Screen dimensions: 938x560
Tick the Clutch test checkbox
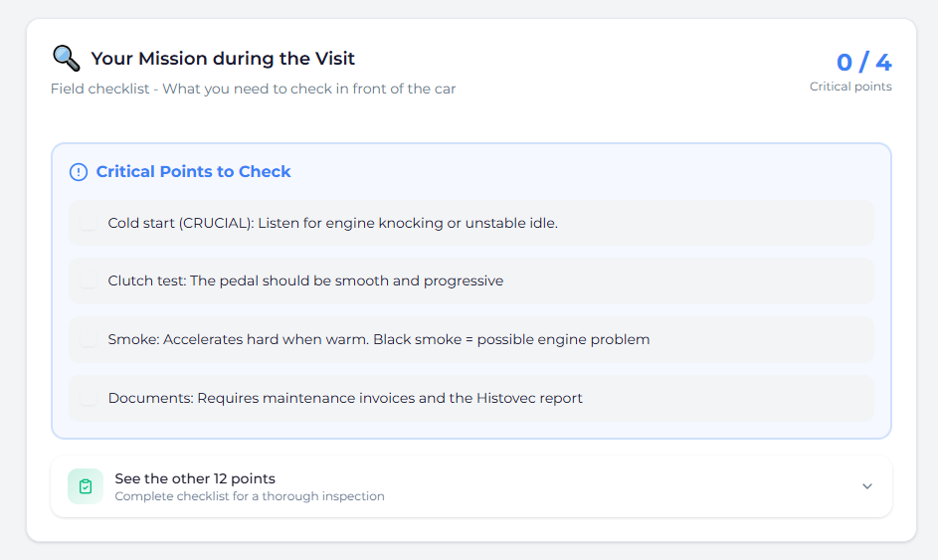(90, 281)
